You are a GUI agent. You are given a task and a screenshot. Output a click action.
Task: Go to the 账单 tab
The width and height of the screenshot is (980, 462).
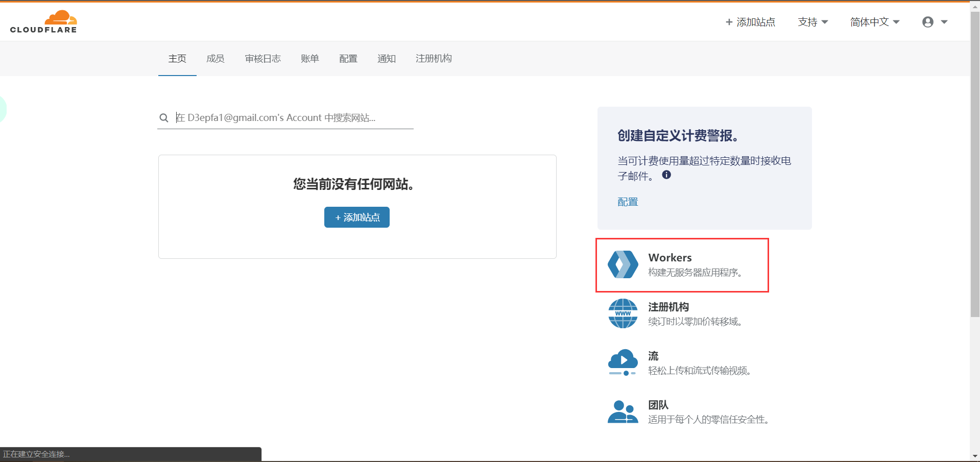[310, 59]
